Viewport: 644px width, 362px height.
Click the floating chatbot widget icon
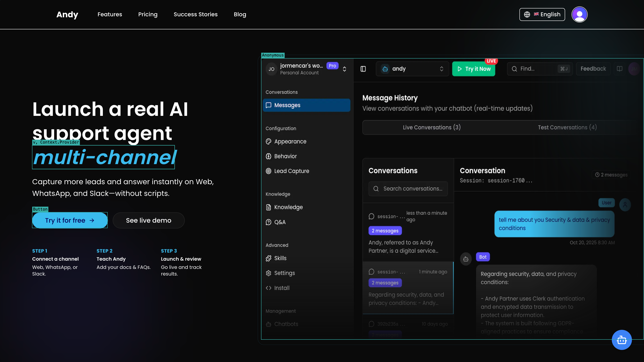621,340
